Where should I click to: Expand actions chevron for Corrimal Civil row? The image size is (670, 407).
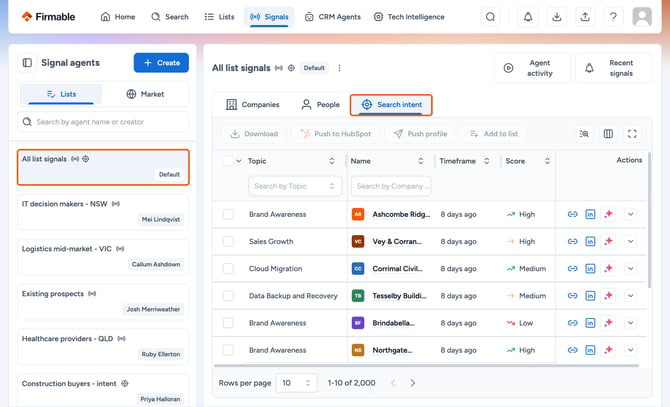(x=630, y=269)
